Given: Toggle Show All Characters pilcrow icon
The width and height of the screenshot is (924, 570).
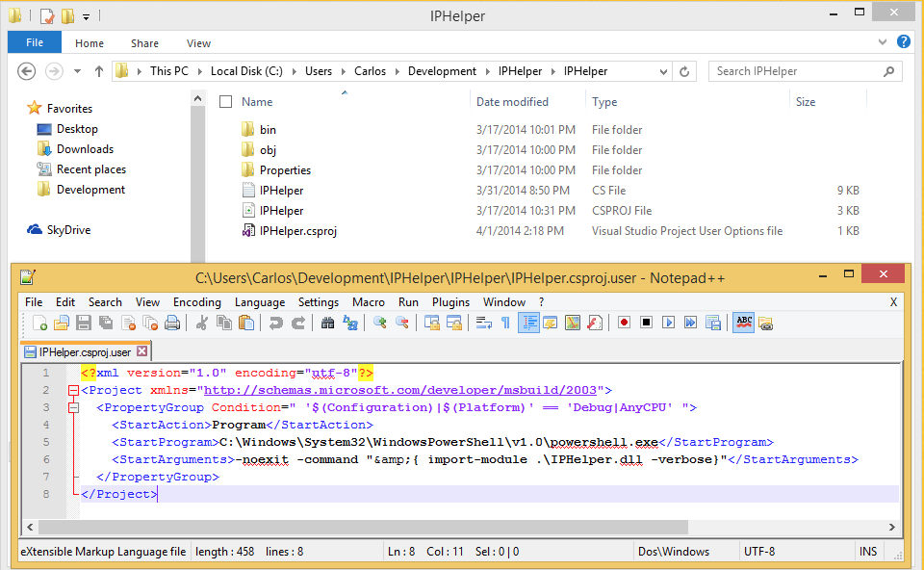Looking at the screenshot, I should 505,323.
